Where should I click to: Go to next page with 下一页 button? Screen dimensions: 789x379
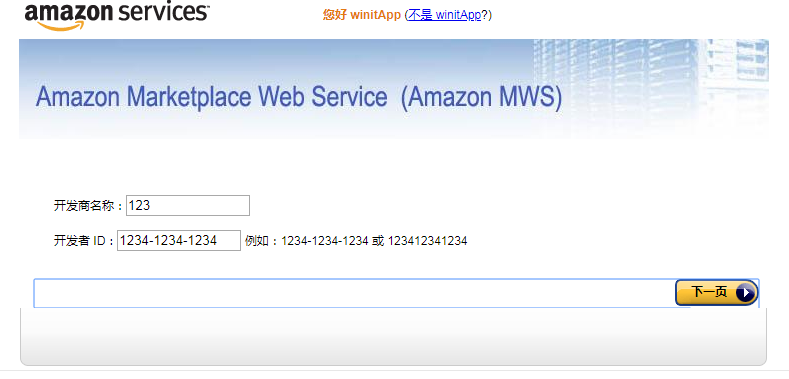click(x=717, y=292)
